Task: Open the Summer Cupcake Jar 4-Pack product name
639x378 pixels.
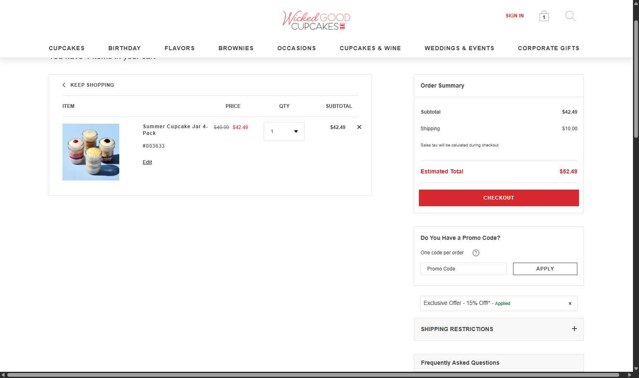Action: pyautogui.click(x=175, y=130)
